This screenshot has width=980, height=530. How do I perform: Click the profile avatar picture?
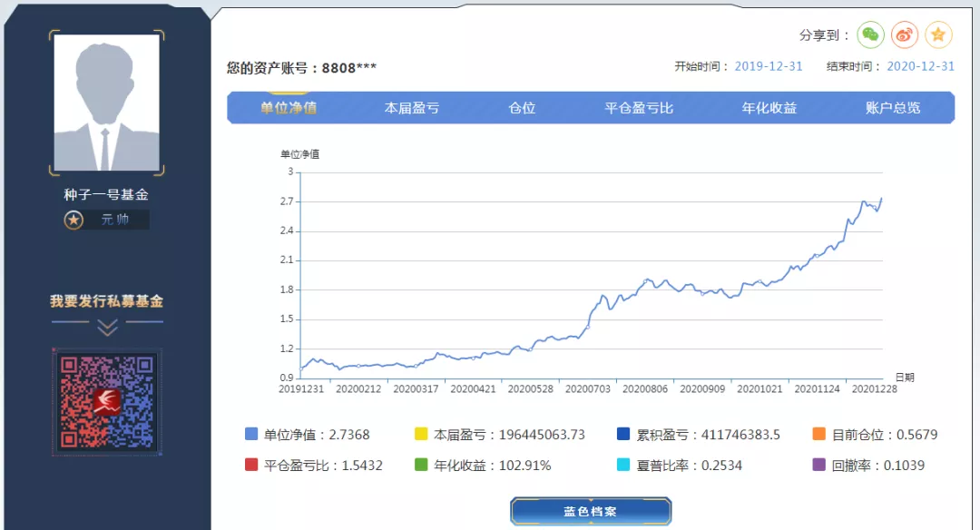pos(107,103)
